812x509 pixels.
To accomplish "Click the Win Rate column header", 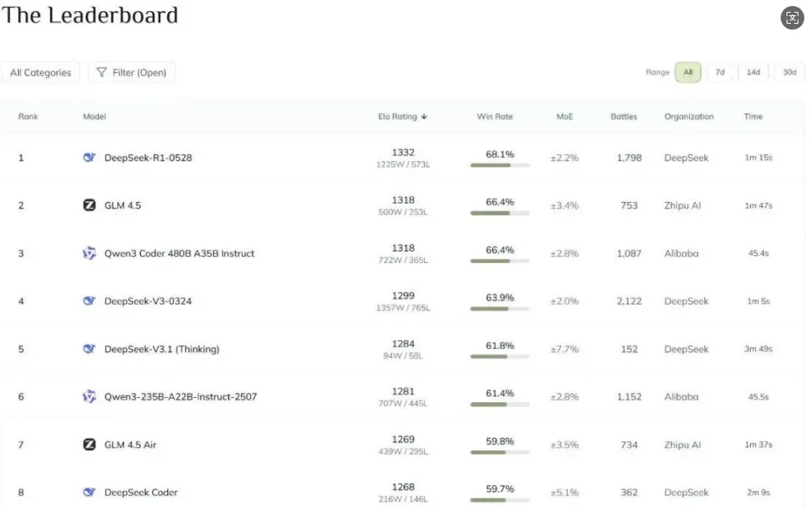I will point(495,117).
